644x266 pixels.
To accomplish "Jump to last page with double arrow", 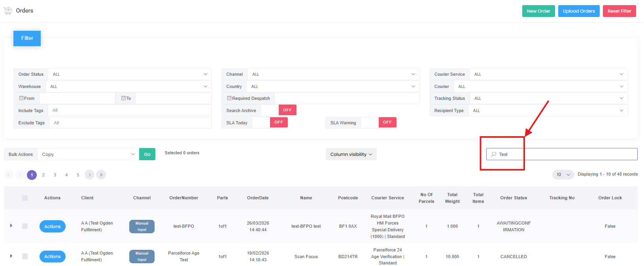I will pyautogui.click(x=101, y=175).
